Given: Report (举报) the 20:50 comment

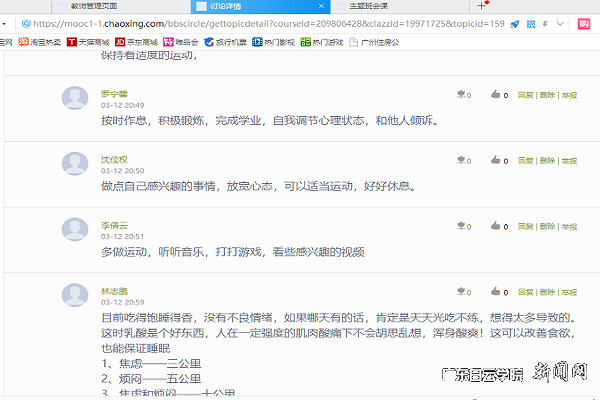Looking at the screenshot, I should coord(569,161).
